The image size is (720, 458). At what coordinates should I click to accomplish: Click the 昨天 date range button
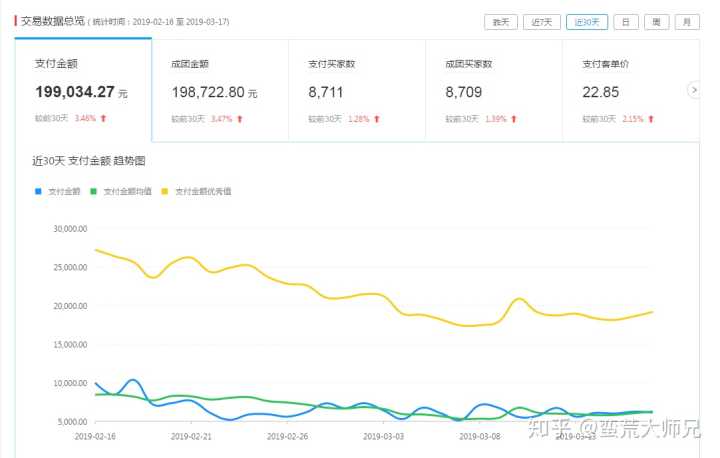pos(500,21)
